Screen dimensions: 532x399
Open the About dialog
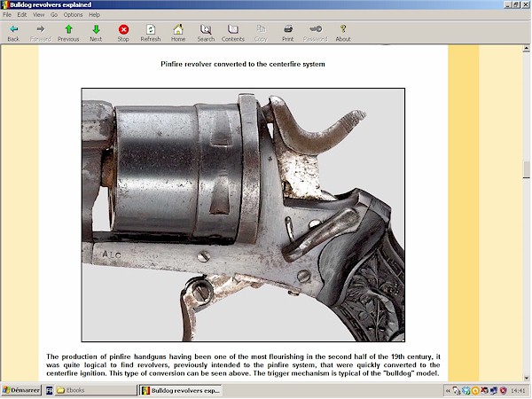tap(343, 34)
